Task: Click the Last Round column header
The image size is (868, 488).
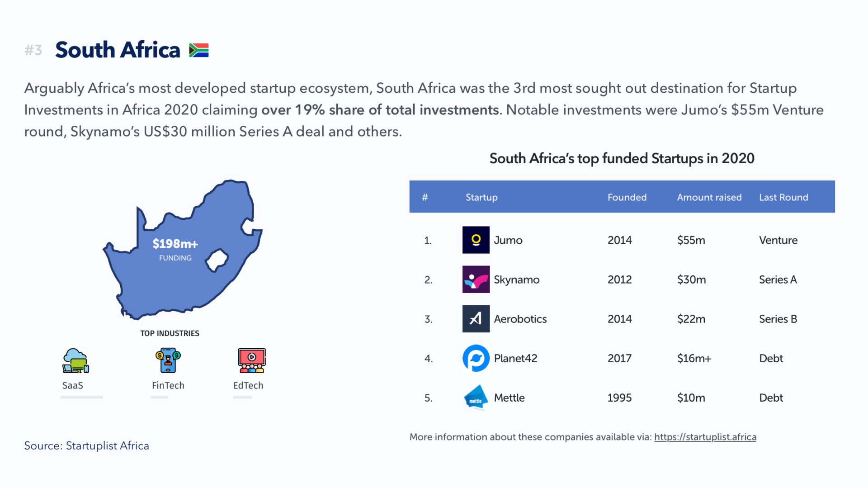Action: tap(783, 197)
